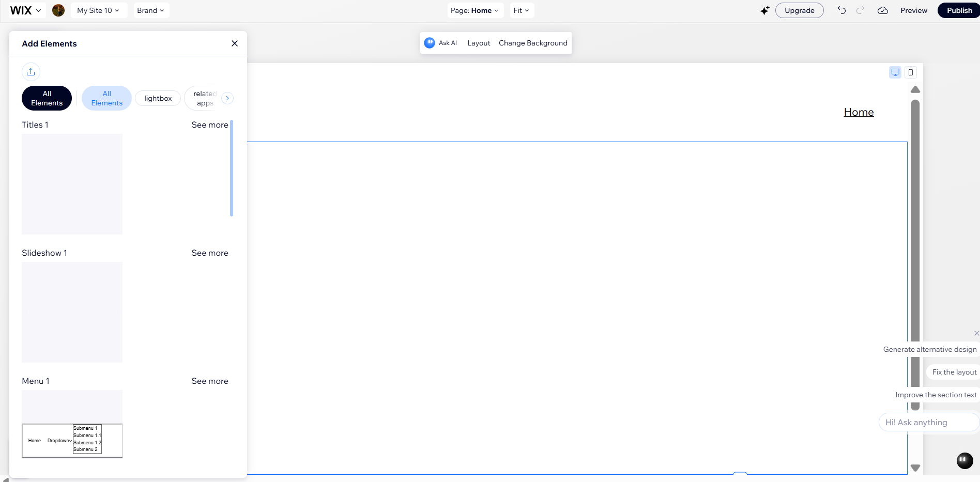Open the My Site 10 dropdown
The width and height of the screenshot is (980, 482).
pyautogui.click(x=98, y=10)
